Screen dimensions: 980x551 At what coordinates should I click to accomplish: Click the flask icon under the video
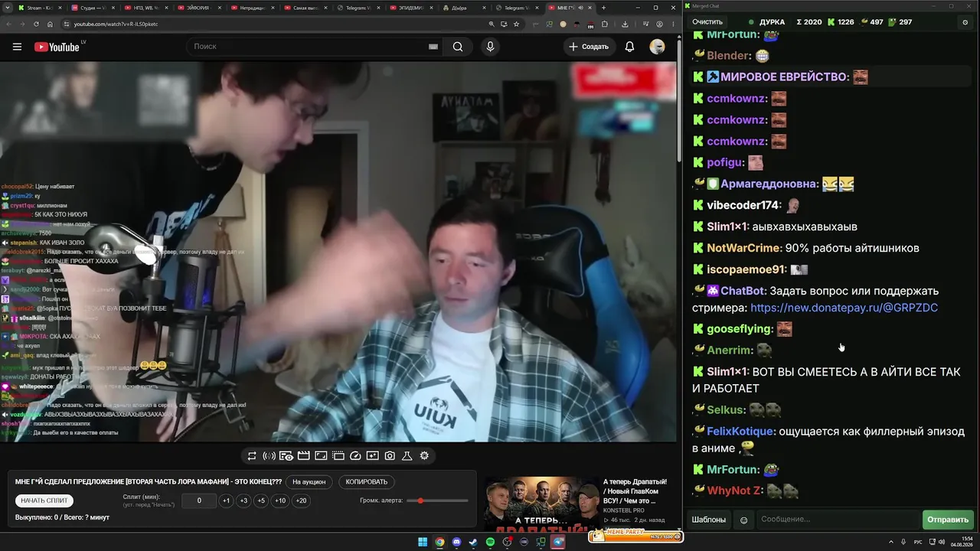pos(407,456)
